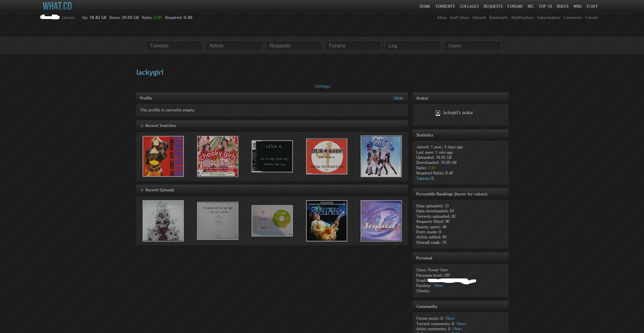
Task: Open the IRC menu item
Action: [x=531, y=6]
